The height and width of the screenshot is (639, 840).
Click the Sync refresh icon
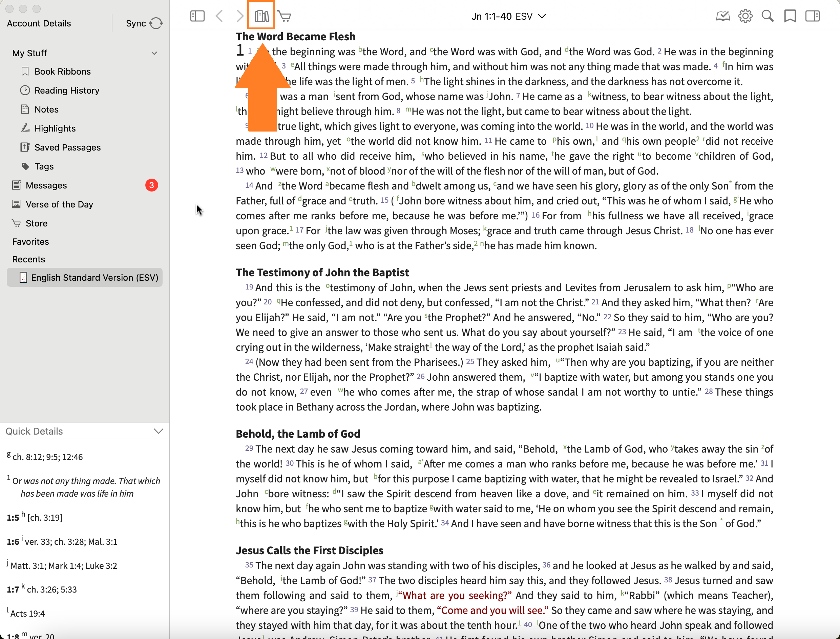(x=156, y=23)
